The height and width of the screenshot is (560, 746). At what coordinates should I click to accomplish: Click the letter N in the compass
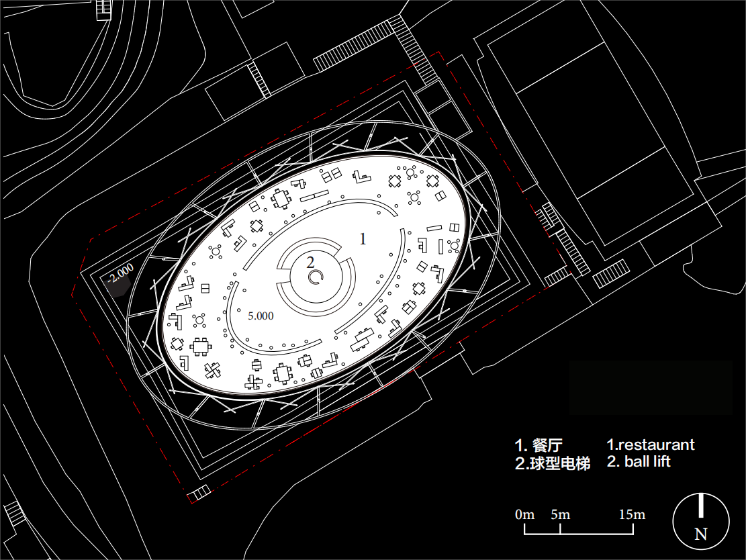click(x=701, y=534)
